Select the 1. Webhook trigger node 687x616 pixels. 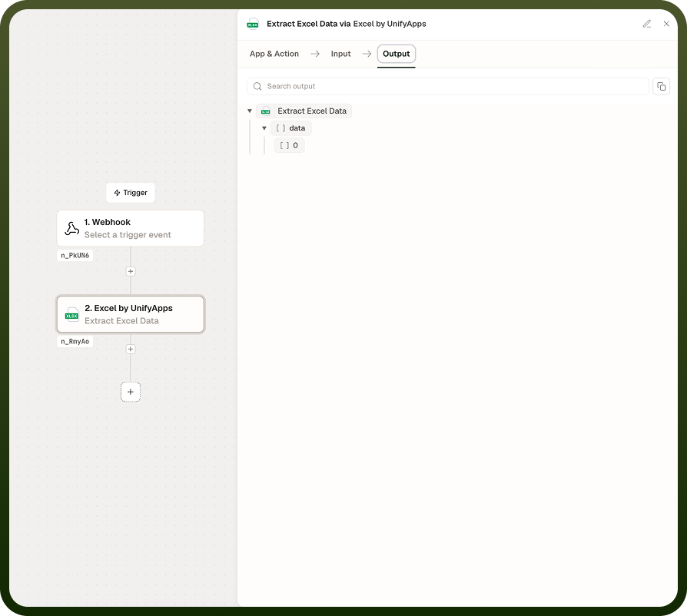(x=131, y=228)
